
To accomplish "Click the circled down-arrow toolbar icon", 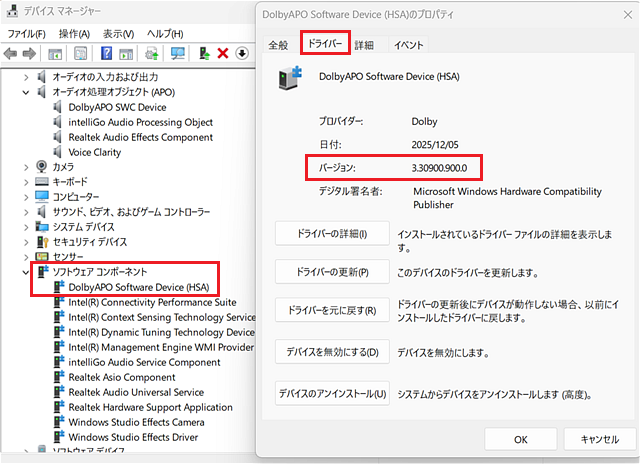I will [x=242, y=53].
